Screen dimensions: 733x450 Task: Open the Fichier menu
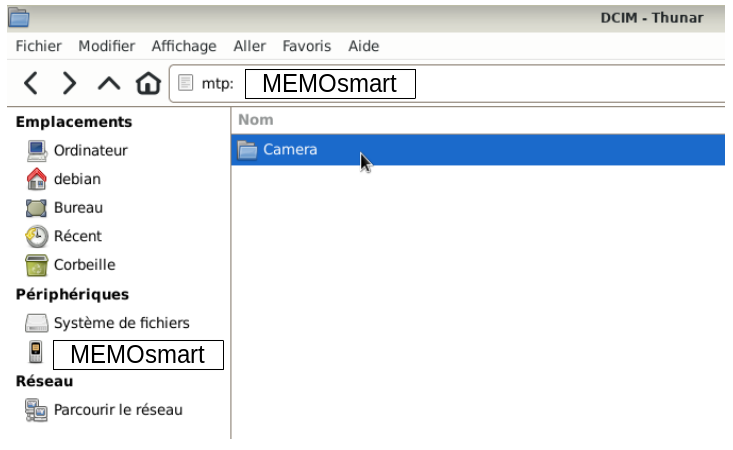38,46
